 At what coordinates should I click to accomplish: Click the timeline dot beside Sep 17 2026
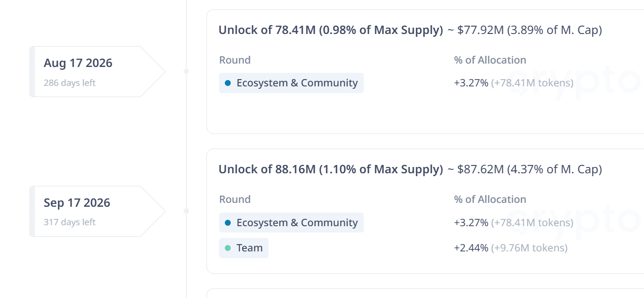186,211
